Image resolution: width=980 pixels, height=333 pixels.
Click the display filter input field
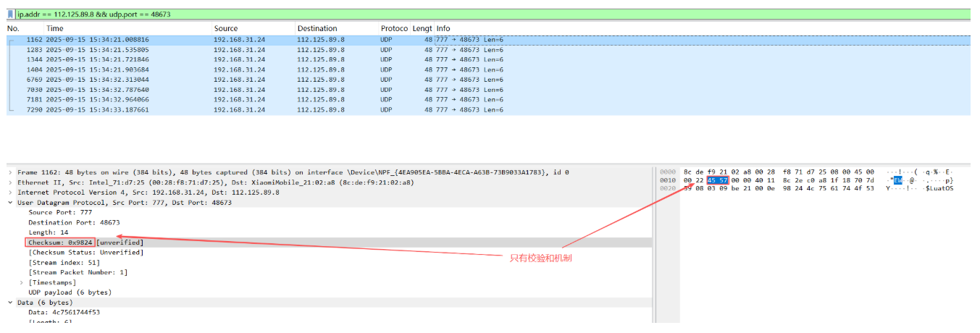(493, 14)
